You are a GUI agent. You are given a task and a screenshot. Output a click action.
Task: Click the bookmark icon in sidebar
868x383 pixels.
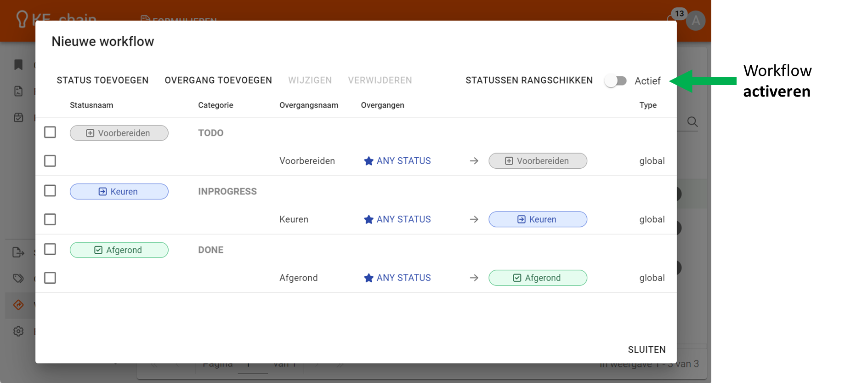tap(18, 65)
